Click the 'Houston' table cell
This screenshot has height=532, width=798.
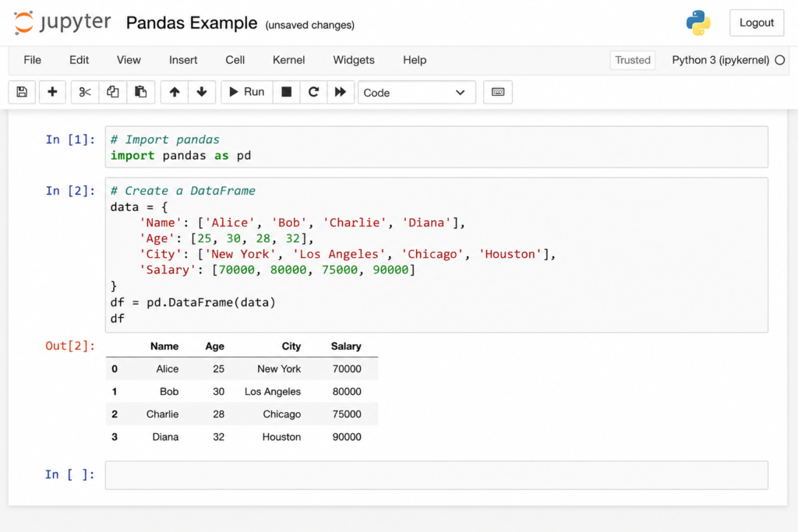click(281, 437)
